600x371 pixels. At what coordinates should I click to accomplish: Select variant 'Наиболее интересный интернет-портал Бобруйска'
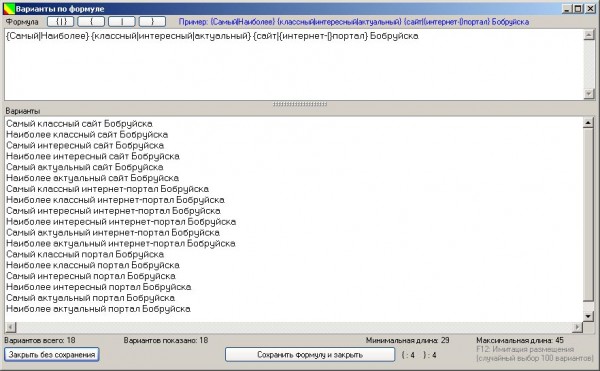coord(121,222)
